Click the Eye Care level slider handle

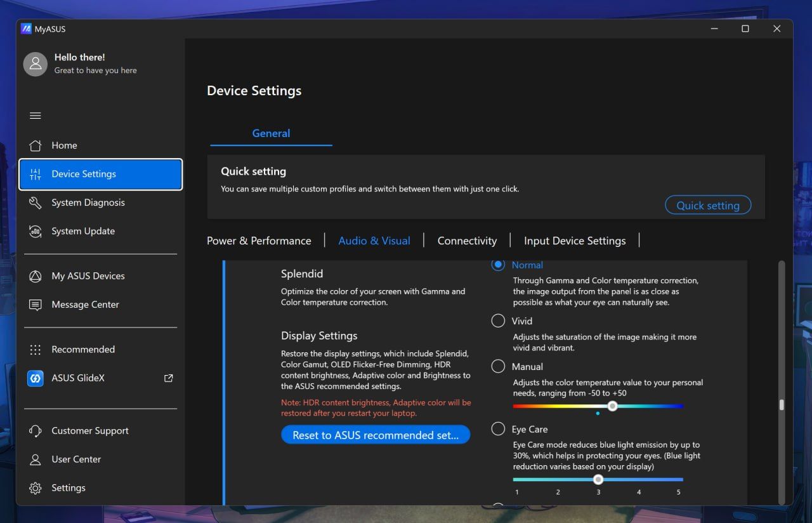598,479
